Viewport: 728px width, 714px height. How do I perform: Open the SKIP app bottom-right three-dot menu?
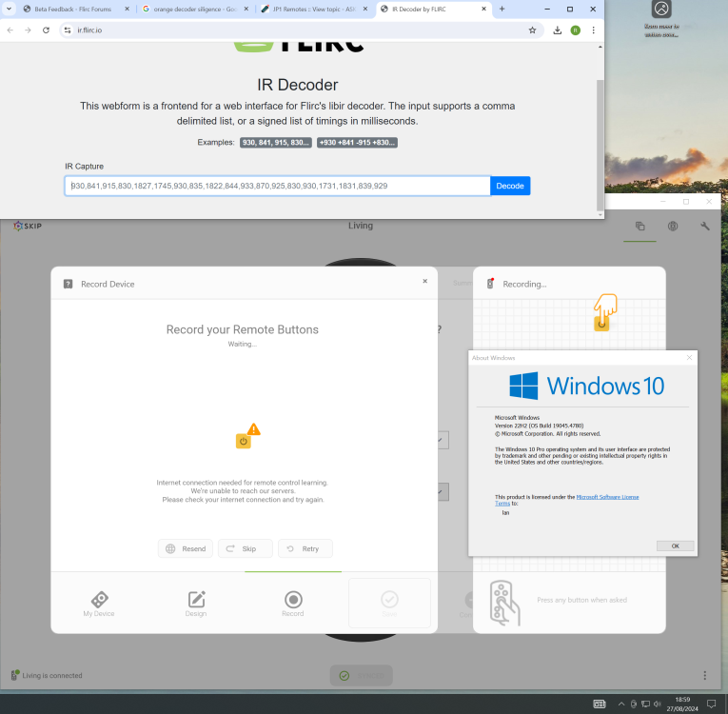coord(704,675)
